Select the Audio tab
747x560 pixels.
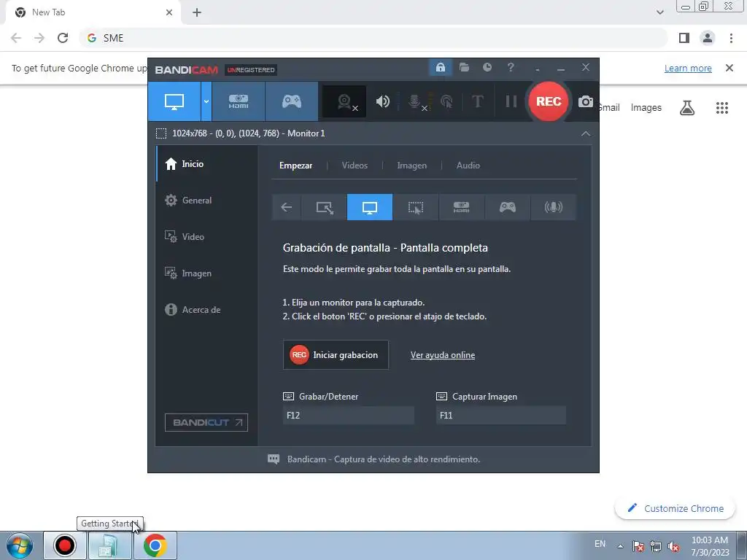pyautogui.click(x=468, y=166)
